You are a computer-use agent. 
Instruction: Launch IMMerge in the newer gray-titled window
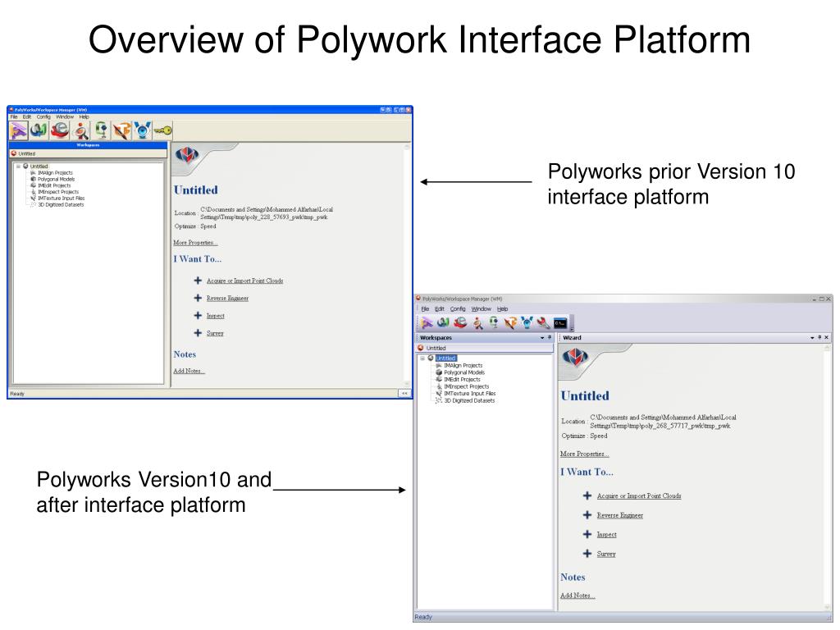click(444, 322)
